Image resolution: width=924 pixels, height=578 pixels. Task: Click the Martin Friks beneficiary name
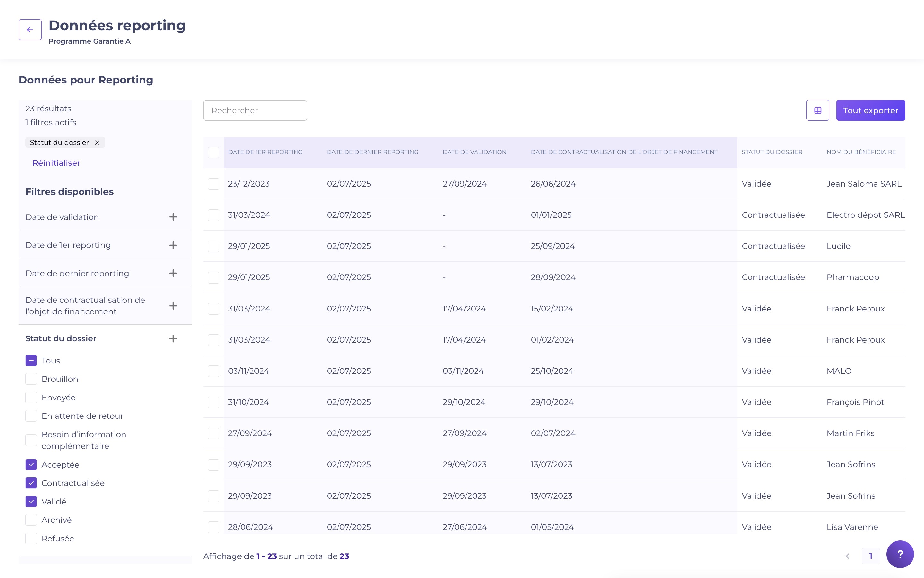click(850, 433)
